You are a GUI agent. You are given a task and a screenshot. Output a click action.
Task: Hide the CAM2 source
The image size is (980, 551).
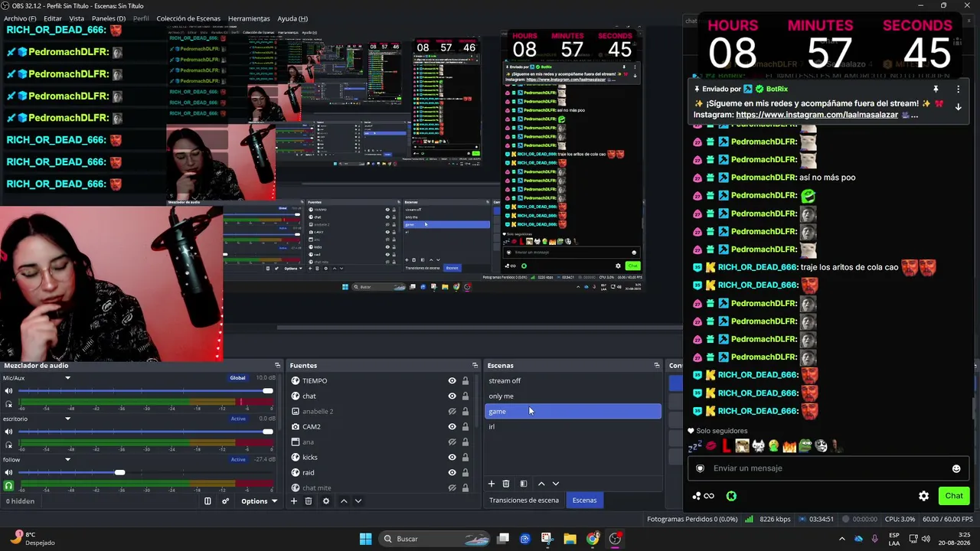click(x=452, y=427)
